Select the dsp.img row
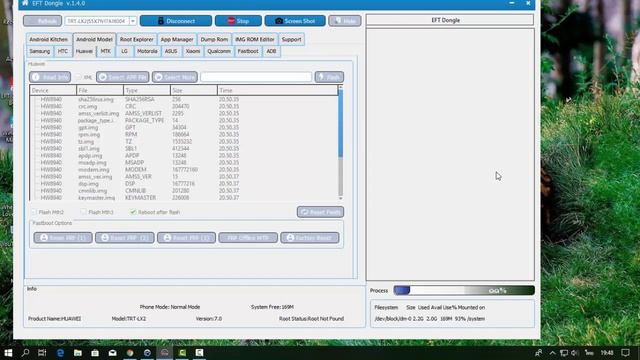The image size is (640, 360). [x=184, y=184]
